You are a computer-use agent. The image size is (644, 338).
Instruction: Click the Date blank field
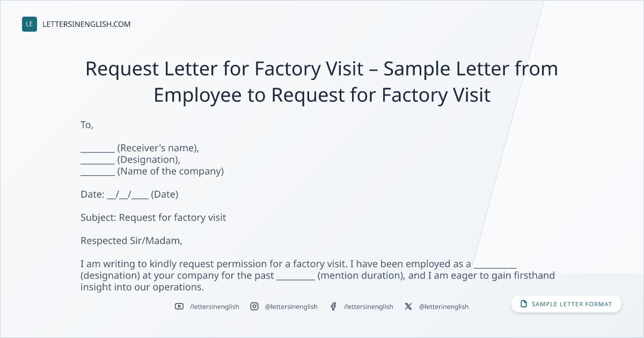(128, 195)
